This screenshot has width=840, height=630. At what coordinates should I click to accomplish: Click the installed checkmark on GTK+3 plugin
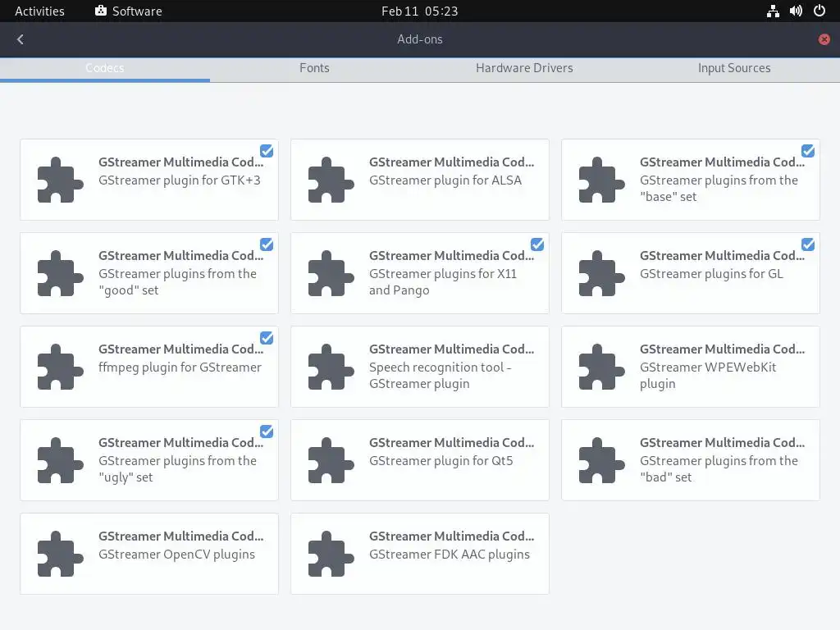(x=267, y=151)
